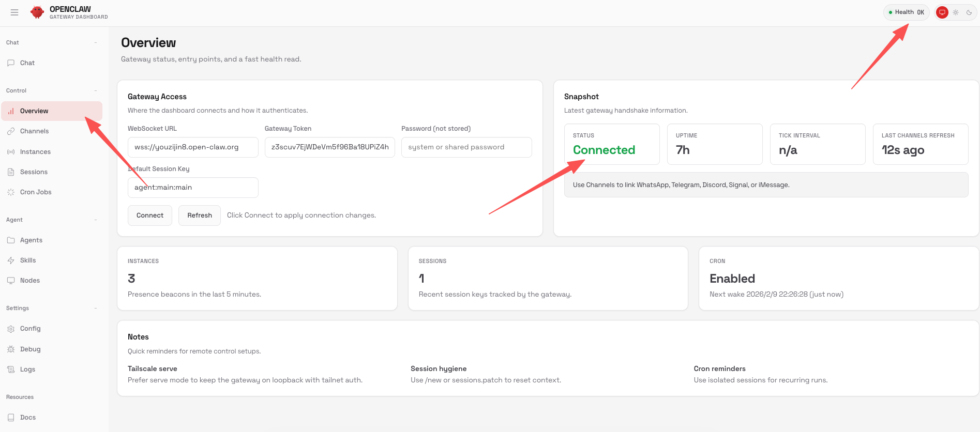Open the Sessions page label
Image resolution: width=980 pixels, height=432 pixels.
pos(34,172)
